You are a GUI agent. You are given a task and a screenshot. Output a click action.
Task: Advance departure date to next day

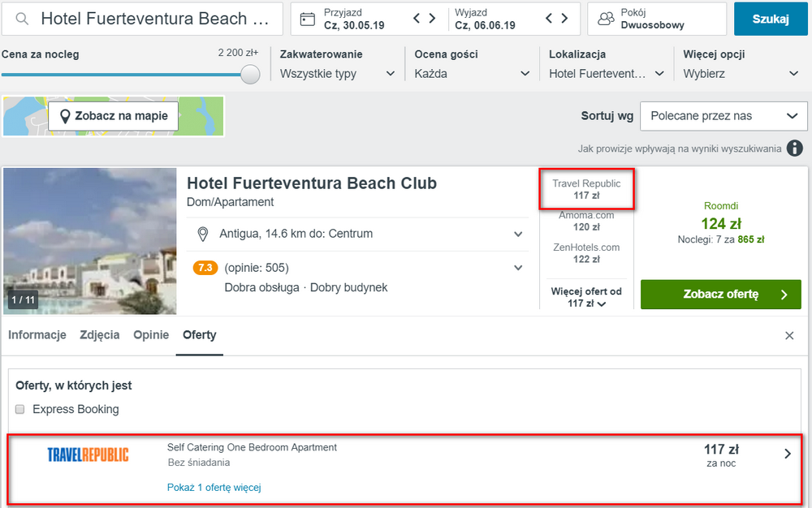click(564, 19)
